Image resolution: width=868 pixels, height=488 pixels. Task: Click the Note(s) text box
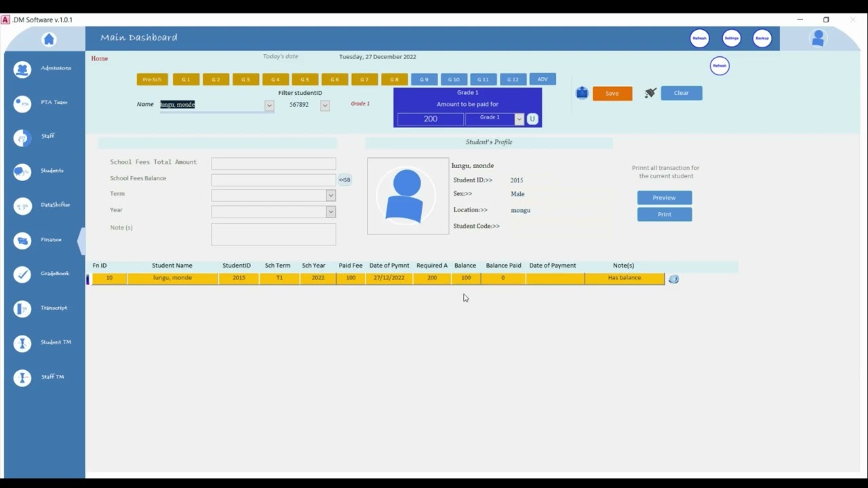point(273,235)
